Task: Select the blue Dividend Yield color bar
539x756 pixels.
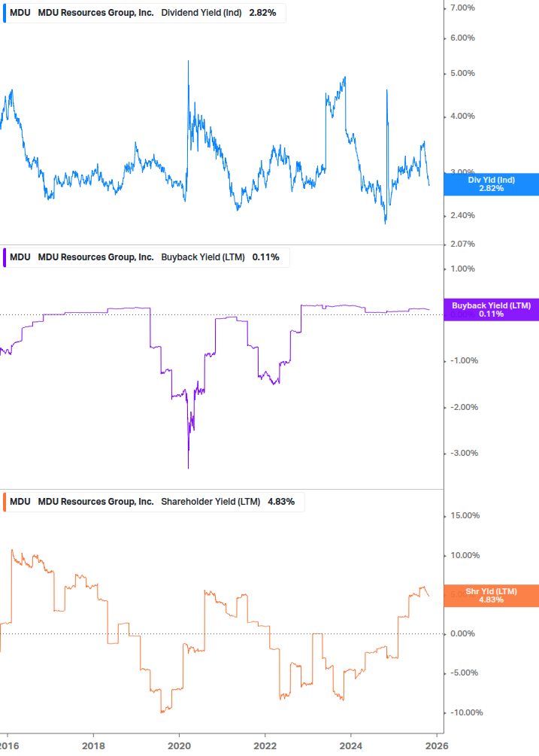Action: [5, 13]
